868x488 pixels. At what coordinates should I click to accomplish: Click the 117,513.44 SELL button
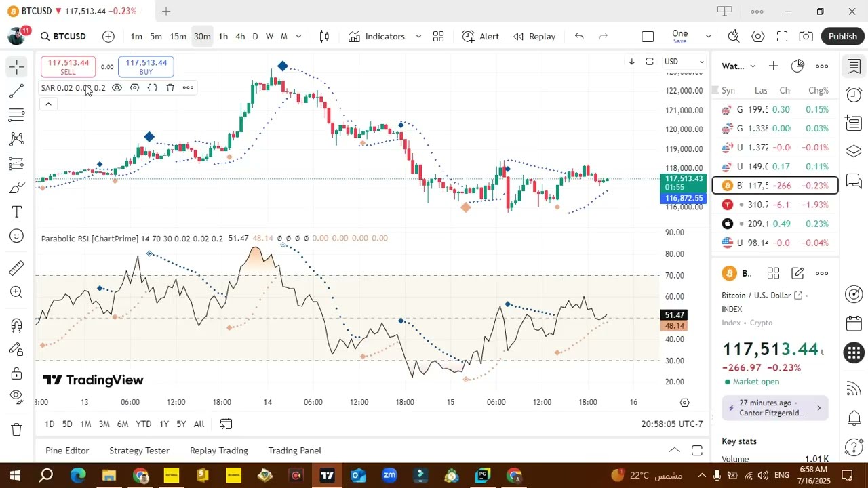point(68,66)
